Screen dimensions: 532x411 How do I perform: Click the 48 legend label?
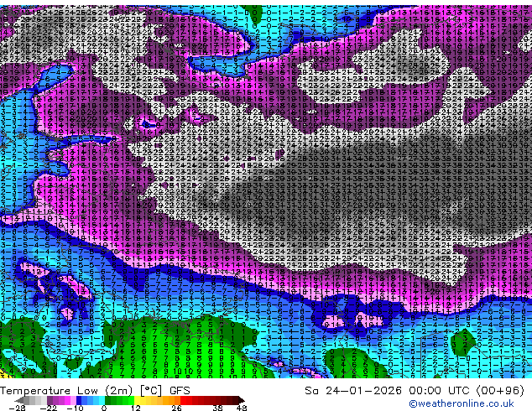point(242,408)
